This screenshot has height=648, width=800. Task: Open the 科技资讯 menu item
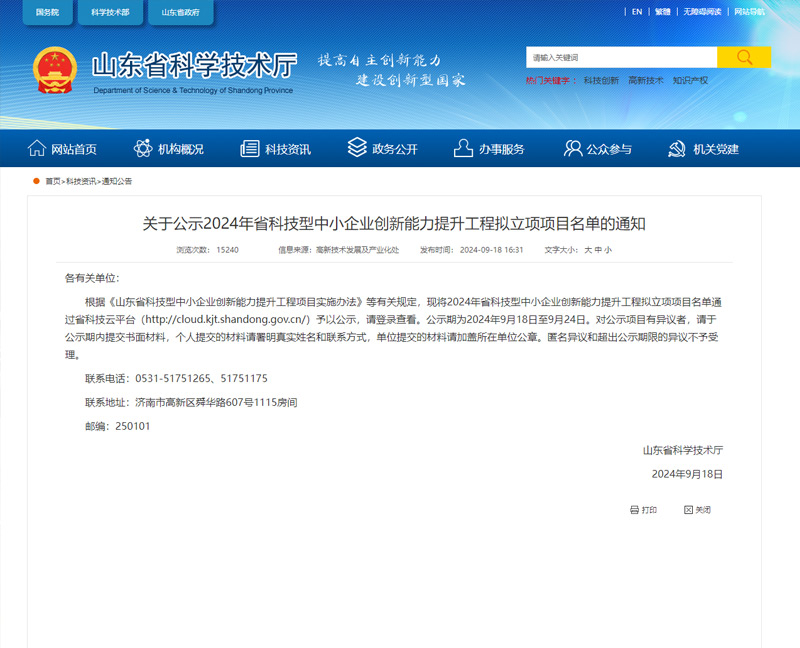[x=288, y=149]
